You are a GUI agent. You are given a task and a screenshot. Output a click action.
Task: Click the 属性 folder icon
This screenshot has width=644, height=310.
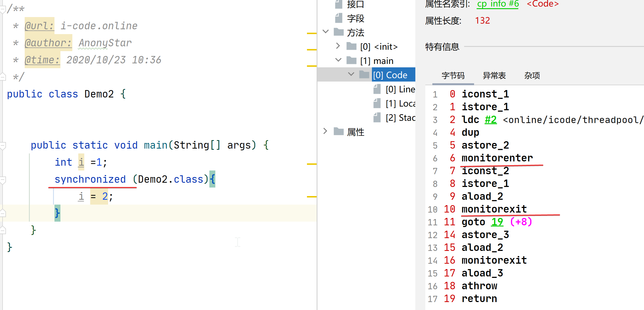(x=339, y=132)
